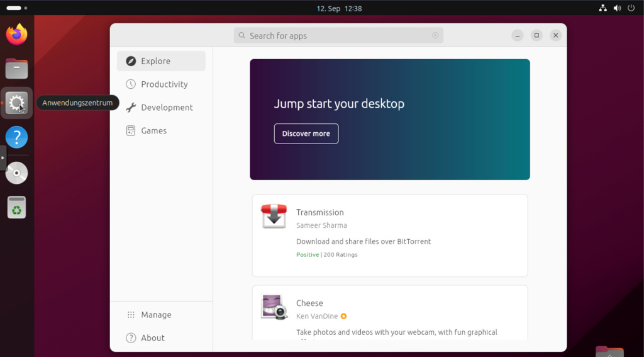Screen dimensions: 644x357
Task: Click the Positive rating label
Action: pos(308,254)
